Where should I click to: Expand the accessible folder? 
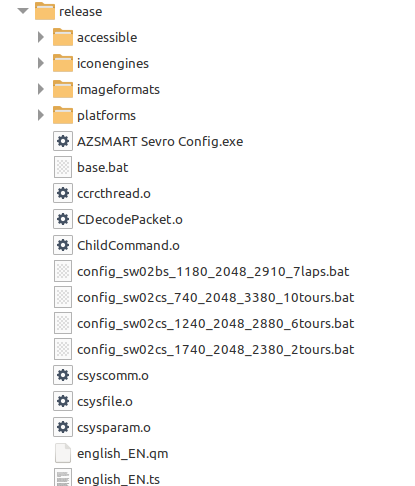(x=41, y=37)
